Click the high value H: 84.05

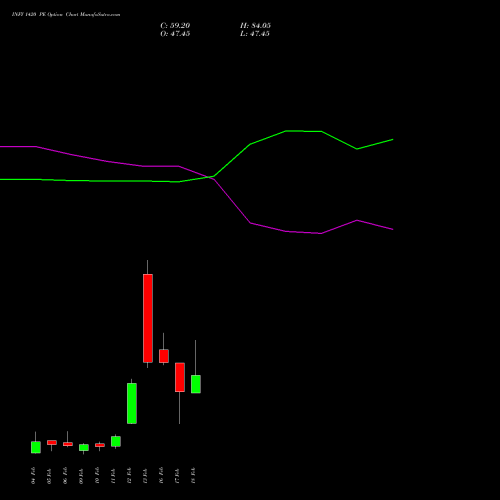255,26
